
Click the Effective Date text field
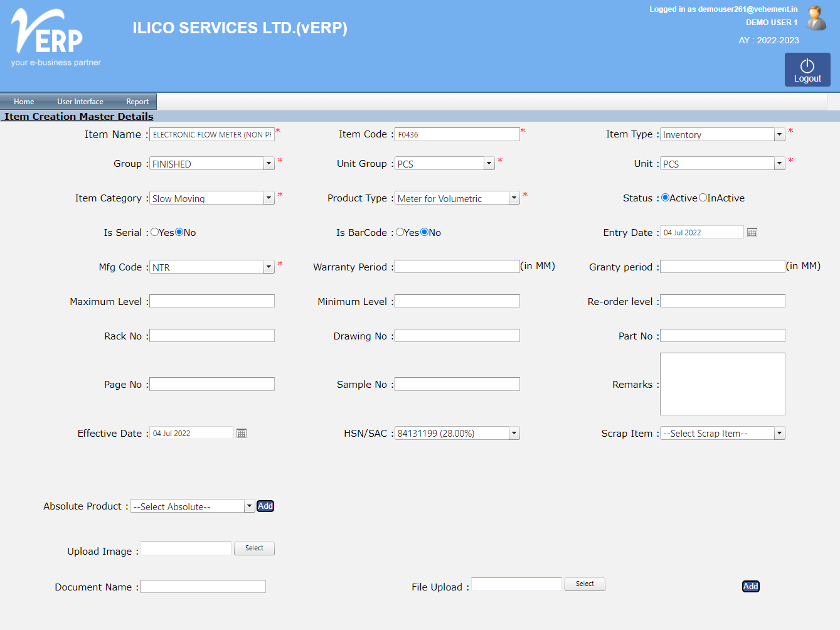(191, 433)
